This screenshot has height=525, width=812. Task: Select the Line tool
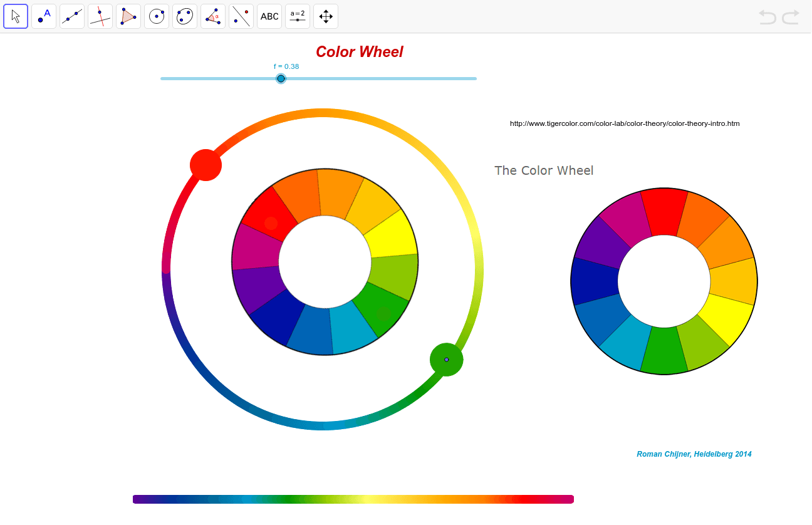pyautogui.click(x=72, y=16)
